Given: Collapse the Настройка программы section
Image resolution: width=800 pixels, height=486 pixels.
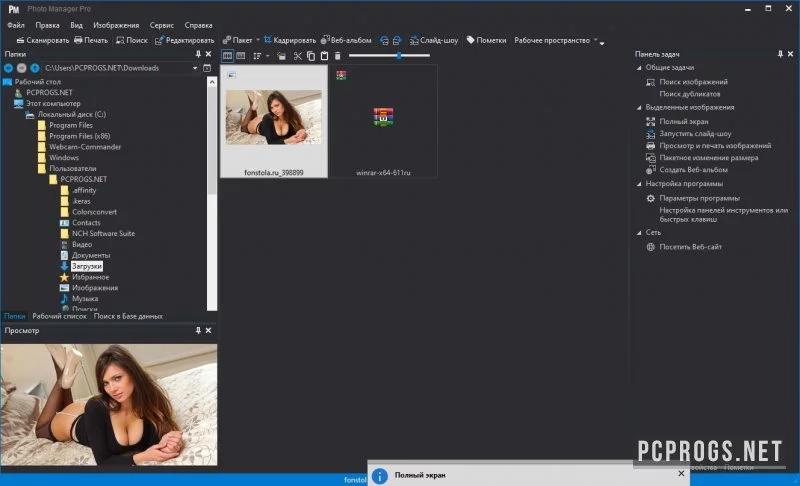Looking at the screenshot, I should pyautogui.click(x=639, y=184).
